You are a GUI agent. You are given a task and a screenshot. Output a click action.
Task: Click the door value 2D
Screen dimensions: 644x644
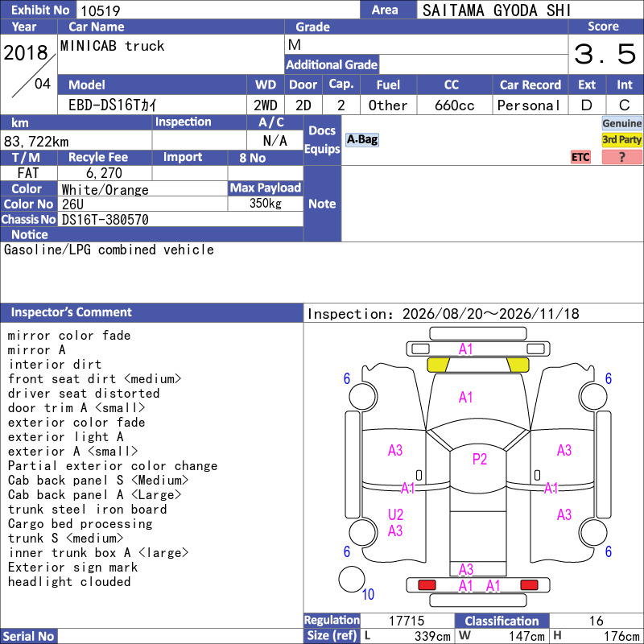coord(303,105)
